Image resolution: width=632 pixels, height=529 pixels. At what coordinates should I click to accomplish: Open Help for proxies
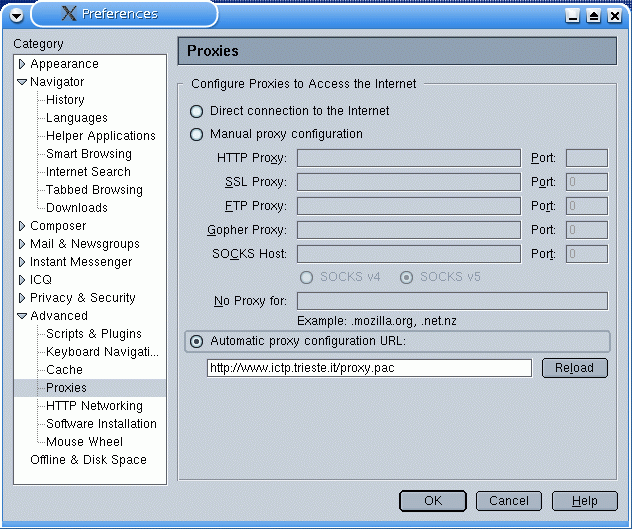(585, 501)
